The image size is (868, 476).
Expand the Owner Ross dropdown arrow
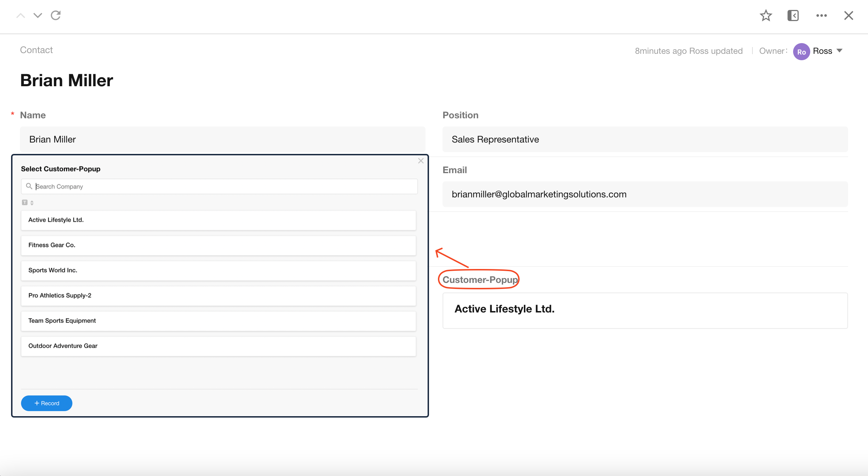[839, 51]
